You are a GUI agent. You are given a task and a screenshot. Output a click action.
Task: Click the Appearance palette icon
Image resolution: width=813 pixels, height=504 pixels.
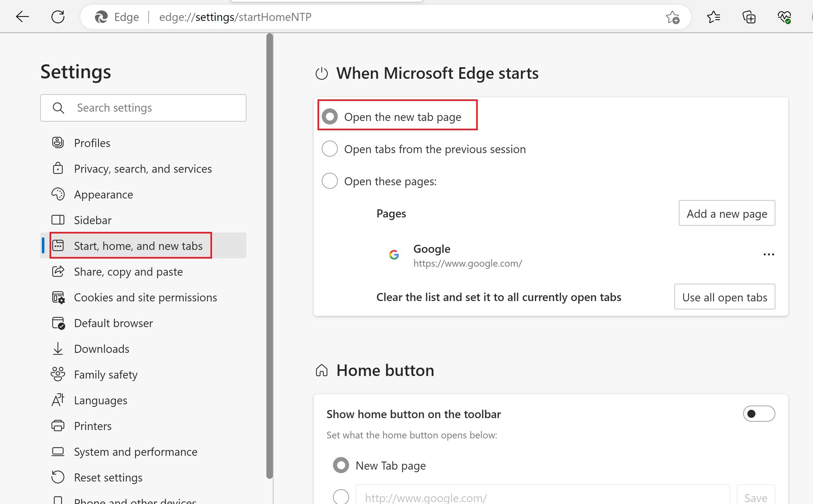coord(58,194)
